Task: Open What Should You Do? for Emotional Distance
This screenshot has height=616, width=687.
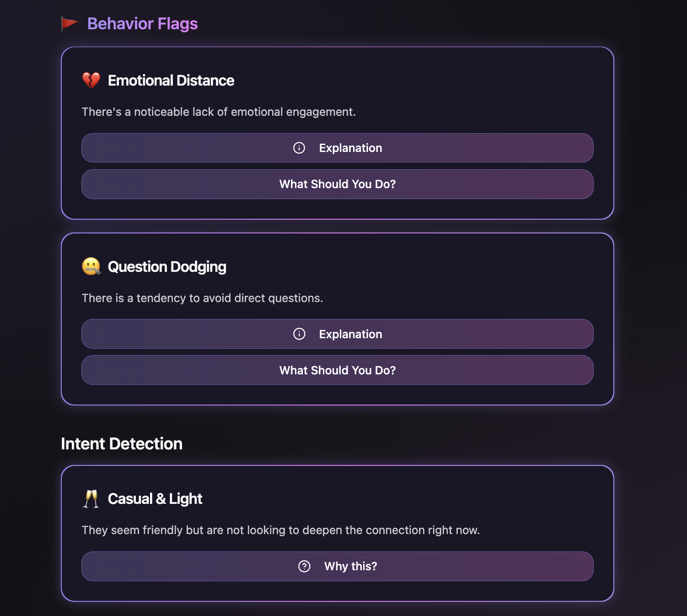Action: tap(338, 184)
